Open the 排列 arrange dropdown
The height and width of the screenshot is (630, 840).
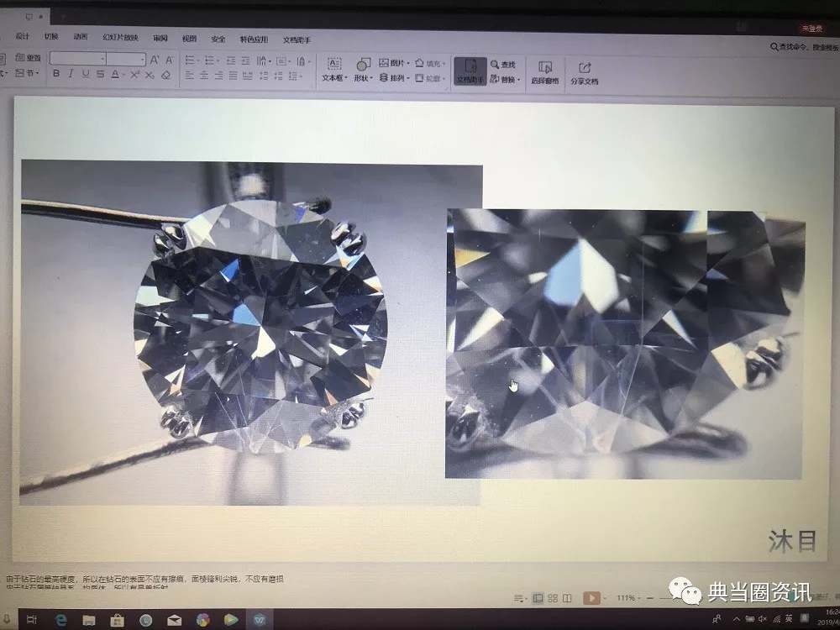394,78
